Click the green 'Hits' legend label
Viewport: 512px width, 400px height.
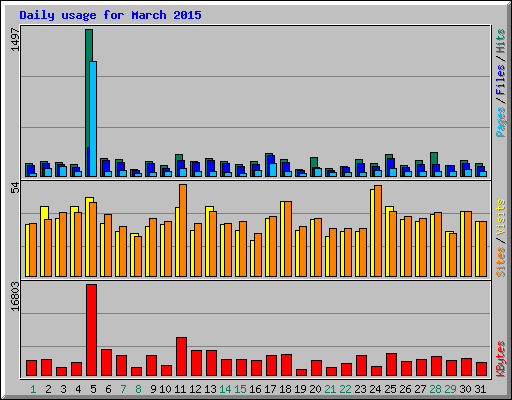pyautogui.click(x=501, y=41)
